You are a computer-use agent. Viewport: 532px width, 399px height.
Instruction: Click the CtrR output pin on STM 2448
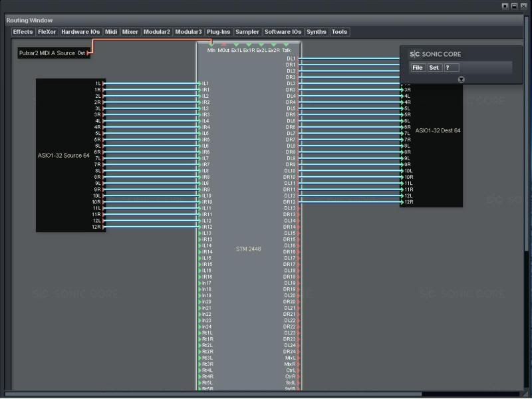(x=298, y=376)
